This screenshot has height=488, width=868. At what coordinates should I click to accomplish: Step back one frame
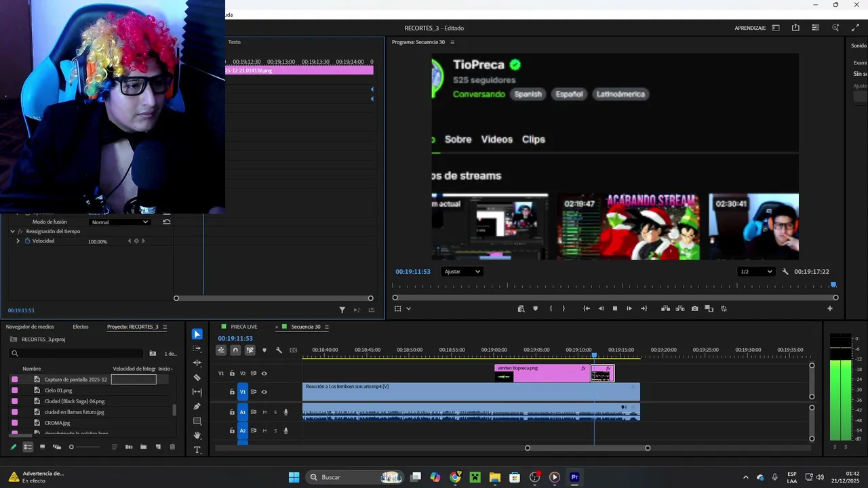tap(601, 308)
